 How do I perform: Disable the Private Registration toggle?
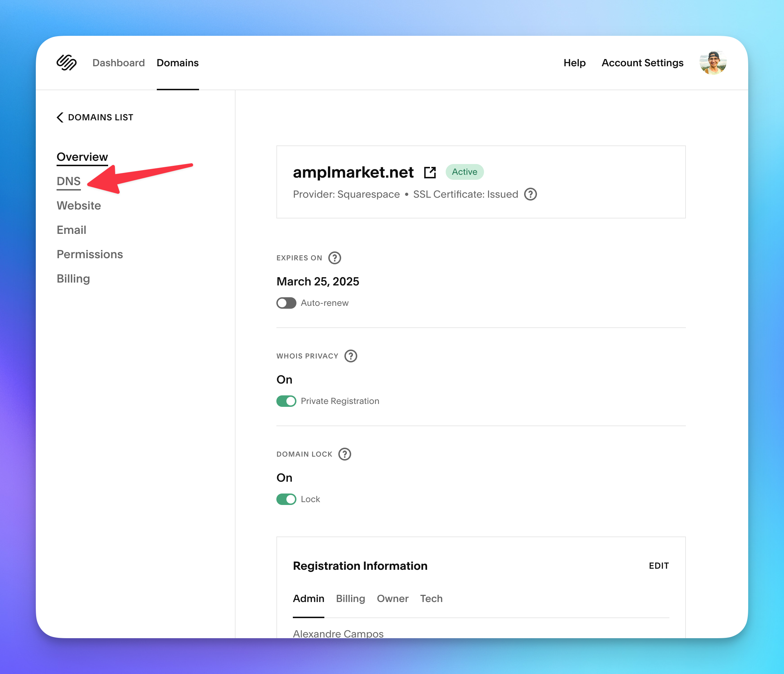(286, 401)
